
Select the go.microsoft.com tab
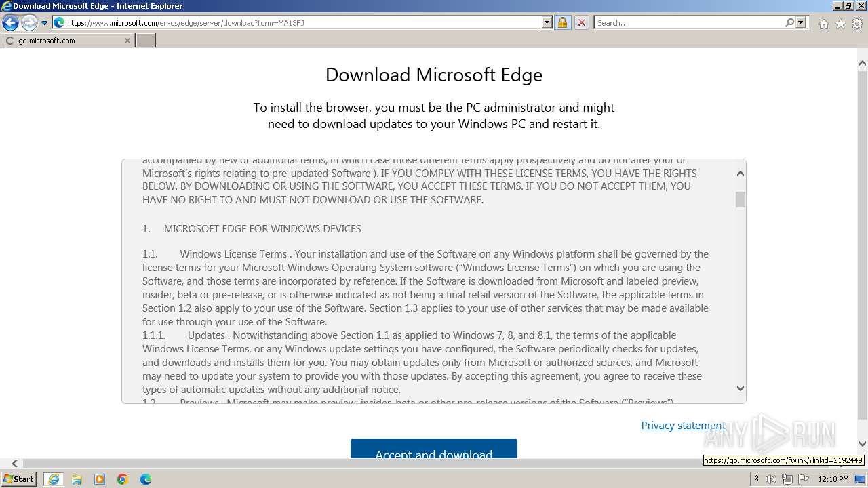(x=66, y=41)
